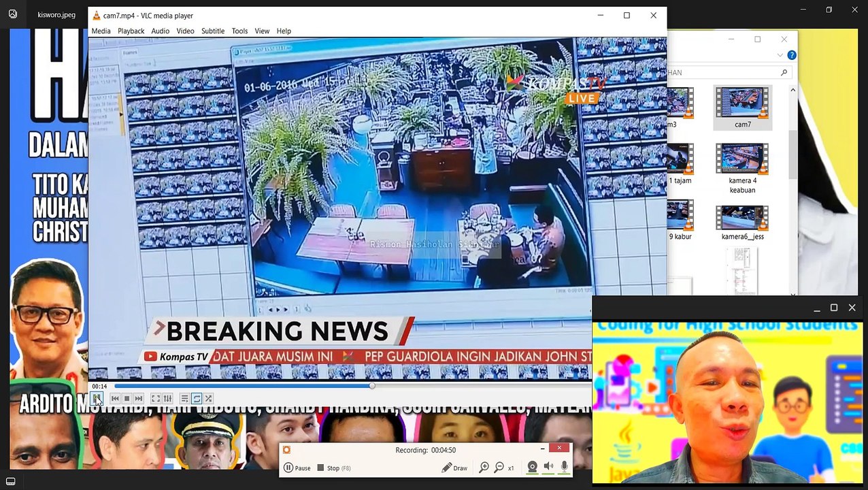Pause playback in VLC player
Viewport: 868px width, 490px height.
tap(97, 399)
